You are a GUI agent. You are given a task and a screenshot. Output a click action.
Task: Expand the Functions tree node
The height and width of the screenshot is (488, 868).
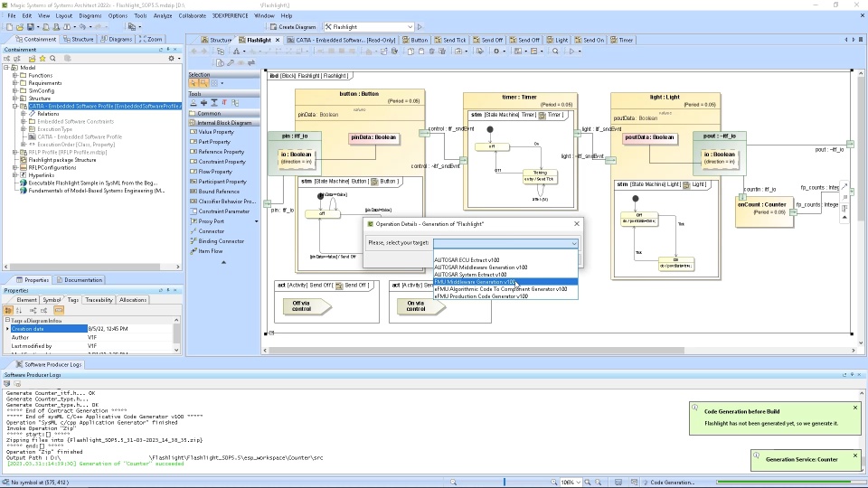click(15, 75)
